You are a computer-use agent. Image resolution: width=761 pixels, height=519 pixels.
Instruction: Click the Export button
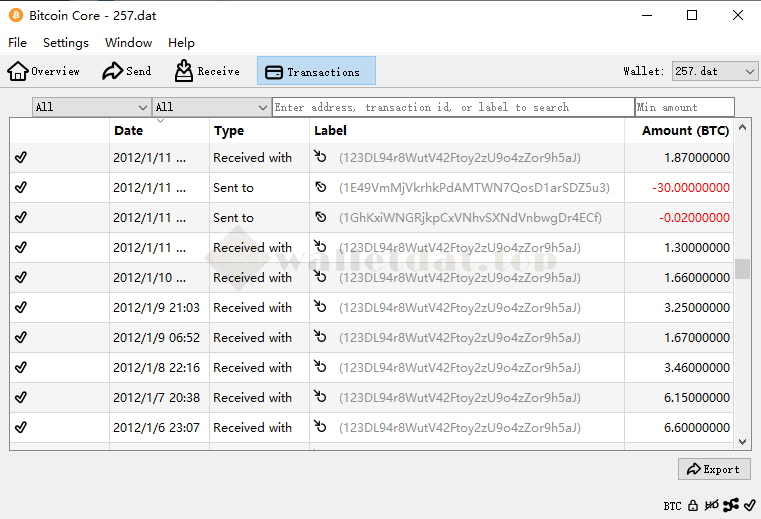[x=714, y=469]
